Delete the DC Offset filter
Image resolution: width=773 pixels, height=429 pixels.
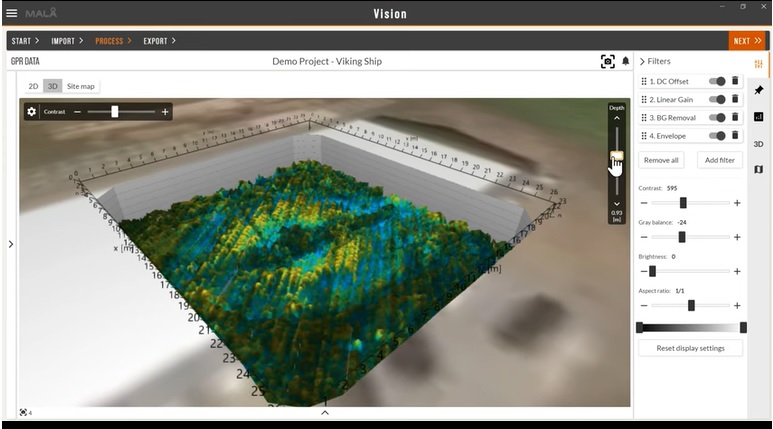[x=735, y=81]
